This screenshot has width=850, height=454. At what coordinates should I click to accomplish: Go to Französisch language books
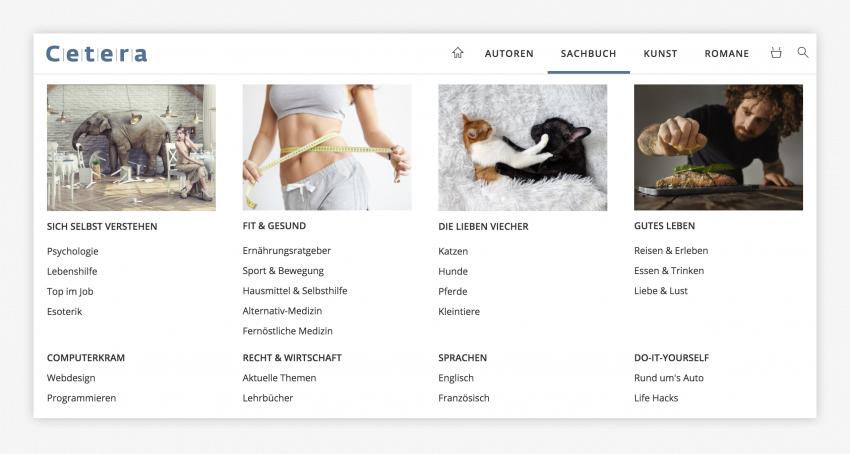click(464, 398)
